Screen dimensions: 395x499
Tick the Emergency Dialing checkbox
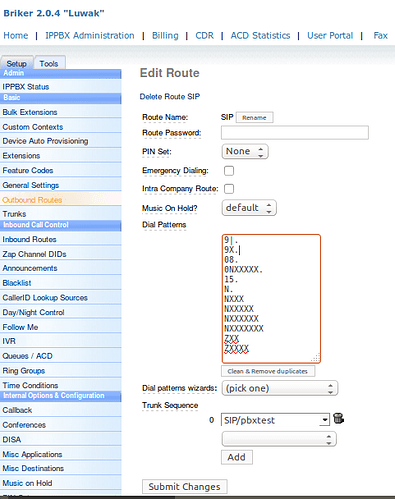[x=229, y=171]
